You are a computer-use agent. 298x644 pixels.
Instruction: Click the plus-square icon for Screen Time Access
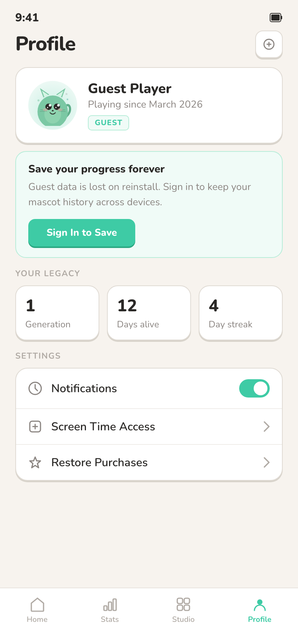coord(35,427)
